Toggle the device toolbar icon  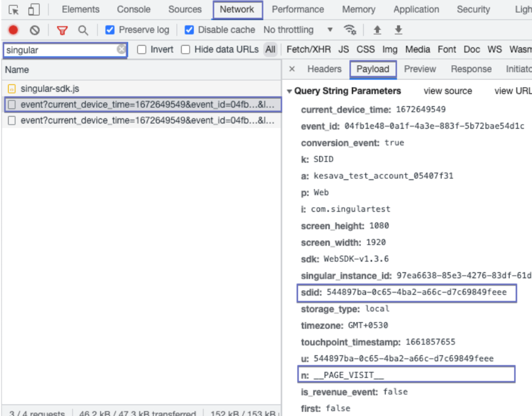click(34, 10)
